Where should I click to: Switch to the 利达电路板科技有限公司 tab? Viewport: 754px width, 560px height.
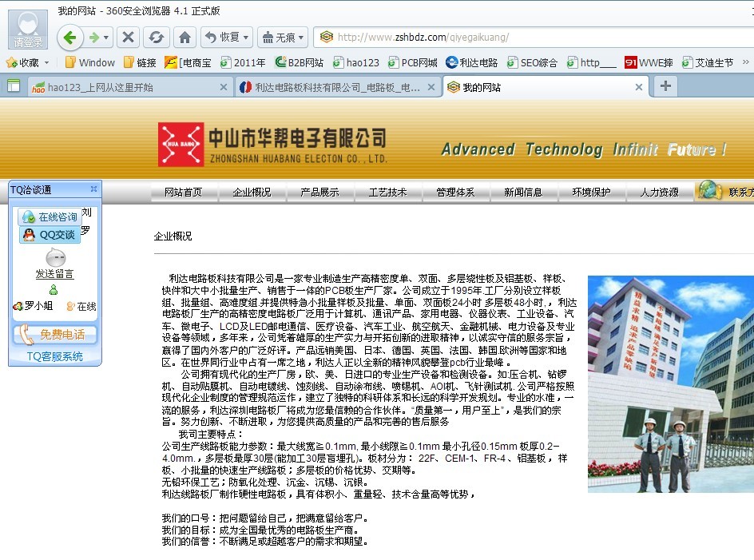click(x=338, y=87)
